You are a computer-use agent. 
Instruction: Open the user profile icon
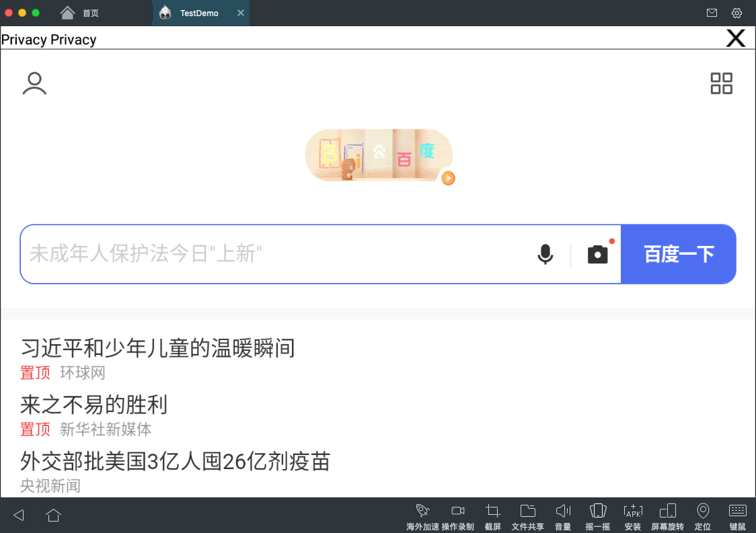click(34, 83)
